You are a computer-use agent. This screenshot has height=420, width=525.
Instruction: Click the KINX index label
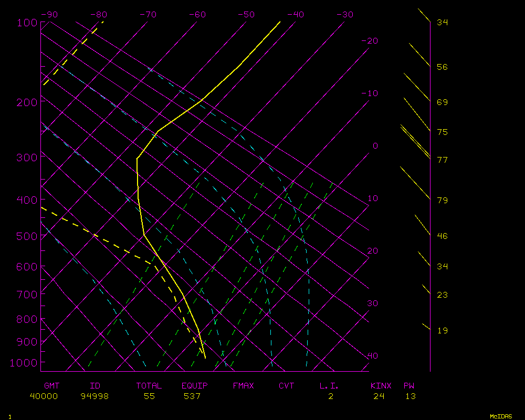381,386
